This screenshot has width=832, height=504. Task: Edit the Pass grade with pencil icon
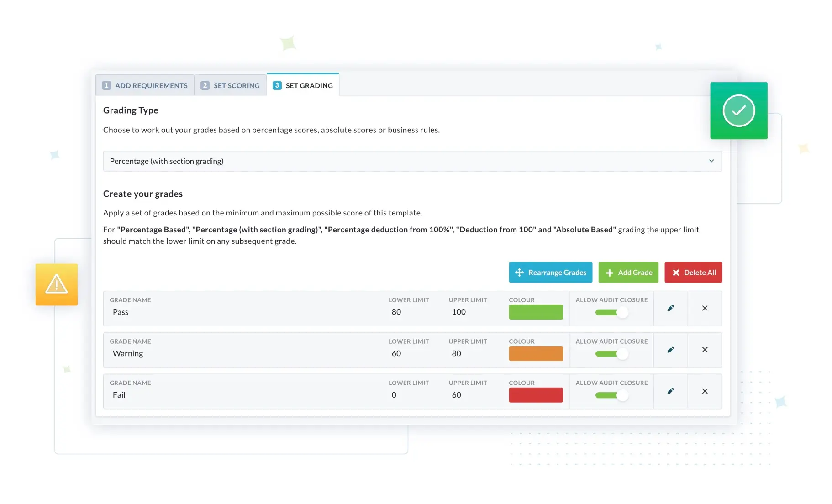click(x=670, y=308)
